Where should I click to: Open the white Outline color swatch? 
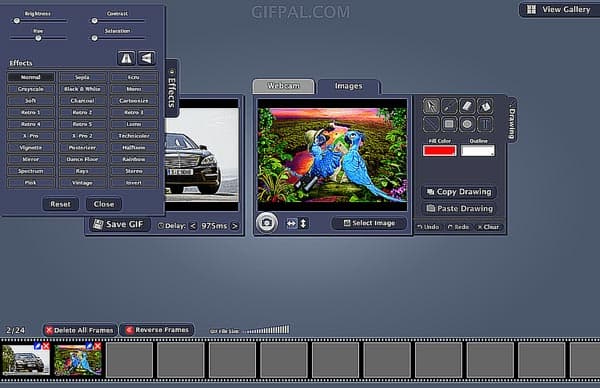(478, 151)
